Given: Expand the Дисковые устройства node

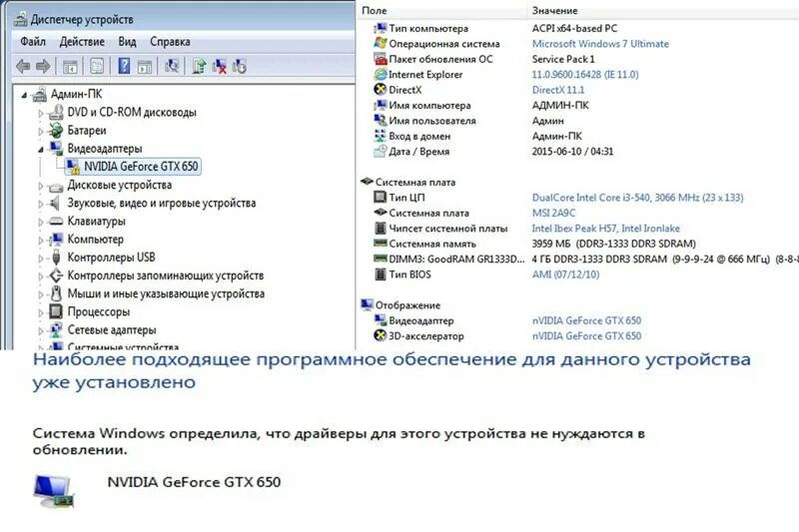Looking at the screenshot, I should coord(41,186).
